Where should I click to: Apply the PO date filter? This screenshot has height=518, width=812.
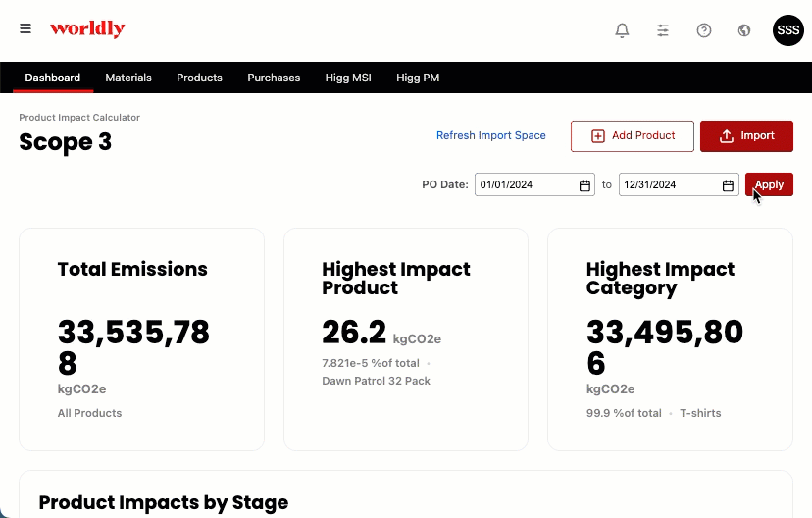pos(769,184)
